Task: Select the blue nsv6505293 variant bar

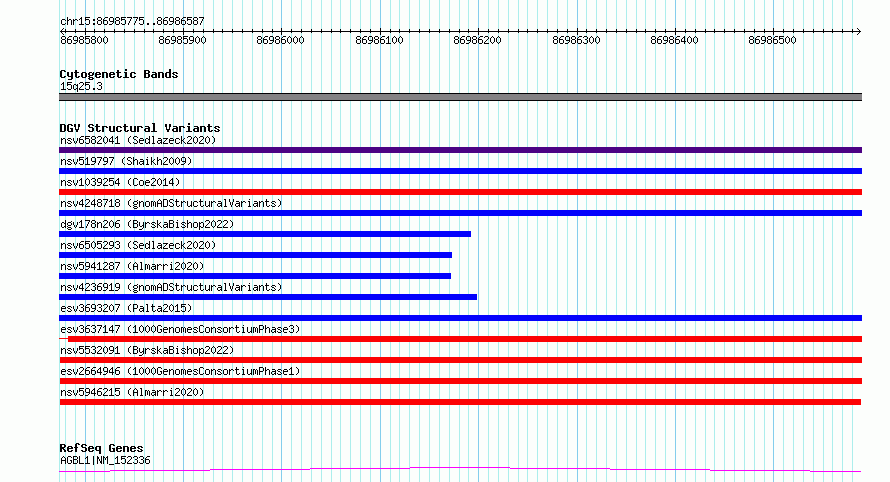Action: 255,255
